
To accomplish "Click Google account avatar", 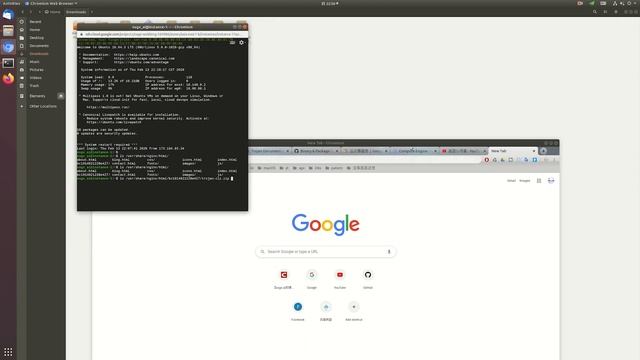I will point(551,180).
